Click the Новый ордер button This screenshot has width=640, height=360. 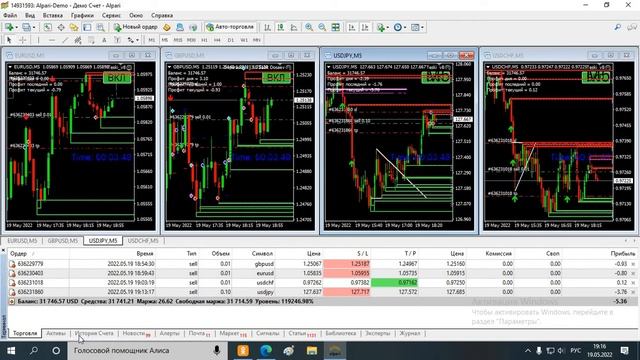(x=136, y=27)
